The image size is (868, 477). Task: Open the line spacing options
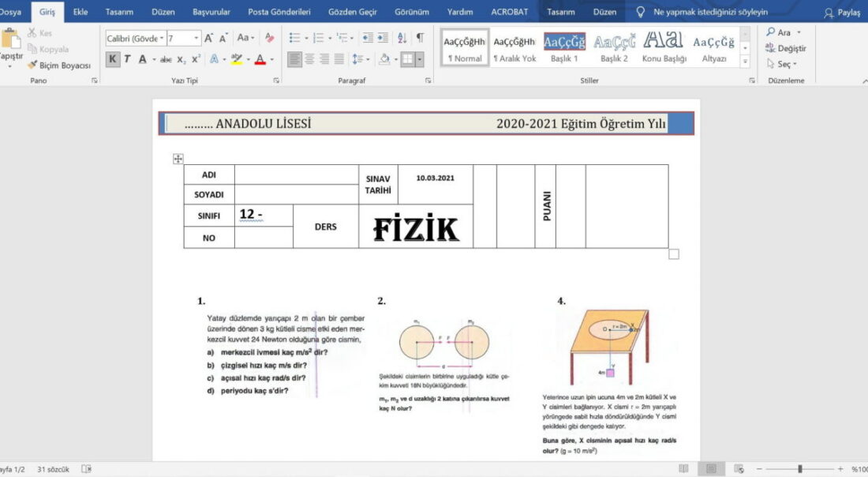(x=357, y=59)
